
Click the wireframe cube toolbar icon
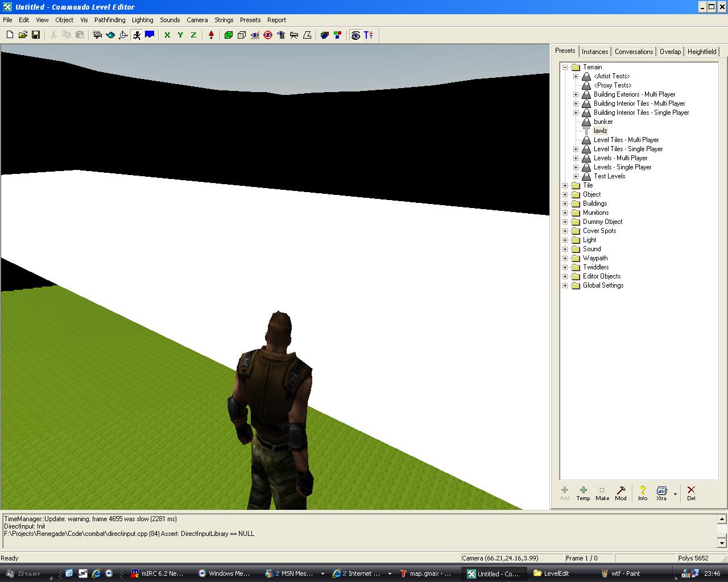pos(242,35)
